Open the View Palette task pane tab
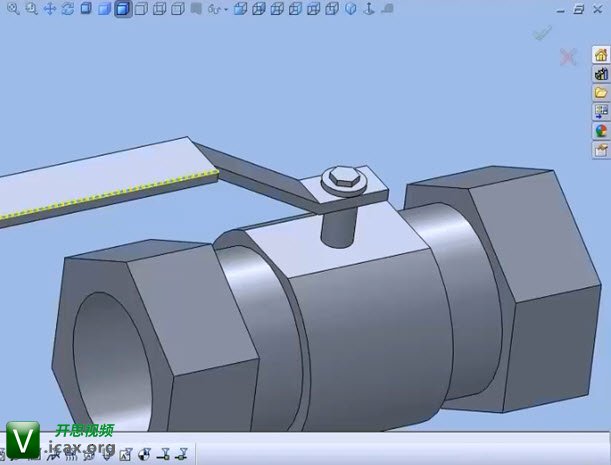This screenshot has height=465, width=611. pyautogui.click(x=601, y=111)
